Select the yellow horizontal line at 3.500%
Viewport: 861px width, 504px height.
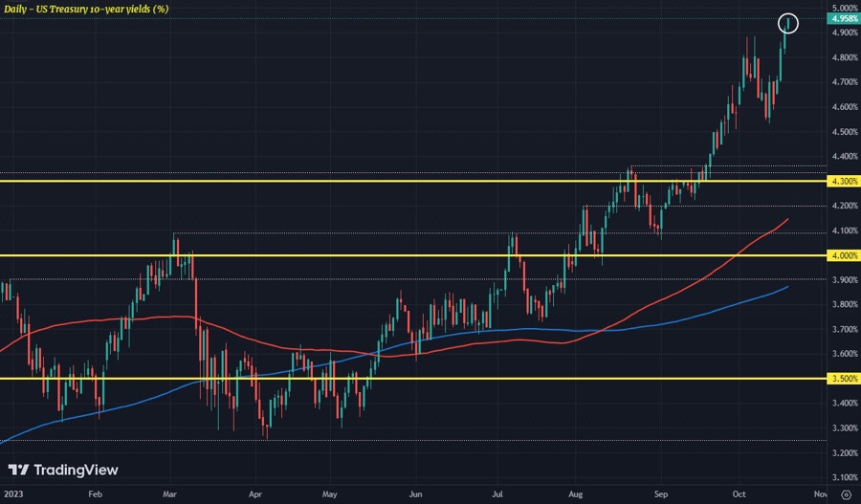[x=413, y=379]
